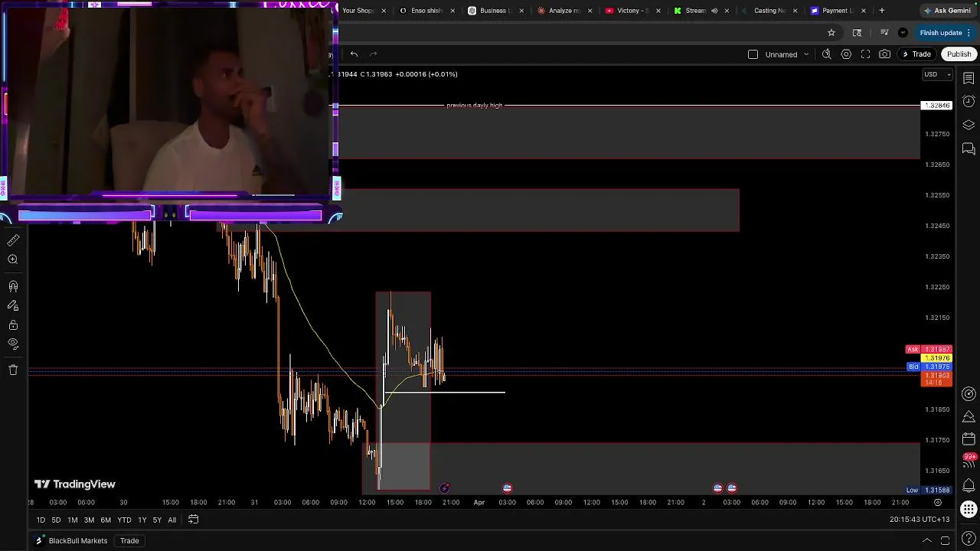Open the USD currency dropdown

click(937, 74)
